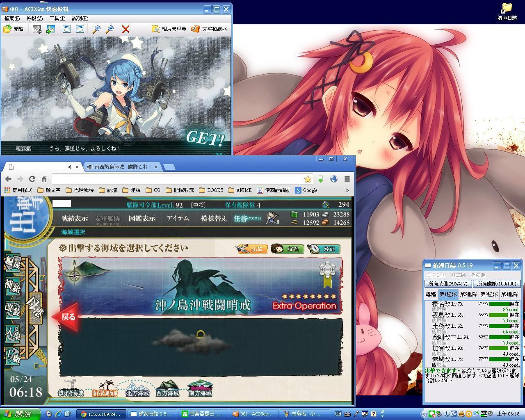Click 図鑑表示 in game top menu
This screenshot has height=420, width=525.
click(x=142, y=218)
